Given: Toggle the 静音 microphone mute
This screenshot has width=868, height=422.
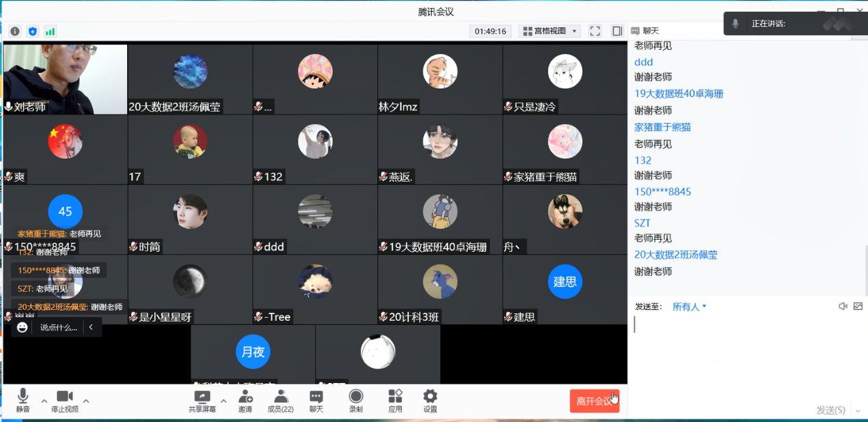Looking at the screenshot, I should (23, 401).
